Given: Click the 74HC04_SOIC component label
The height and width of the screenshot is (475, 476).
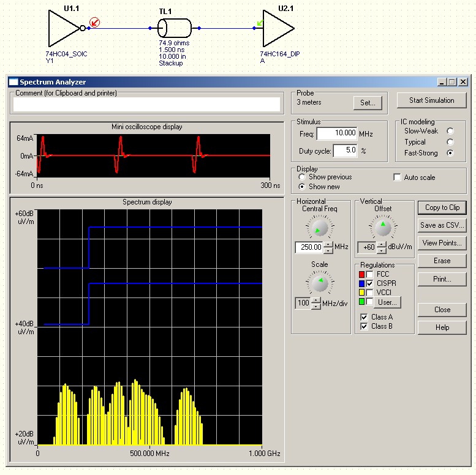Looking at the screenshot, I should coord(67,54).
